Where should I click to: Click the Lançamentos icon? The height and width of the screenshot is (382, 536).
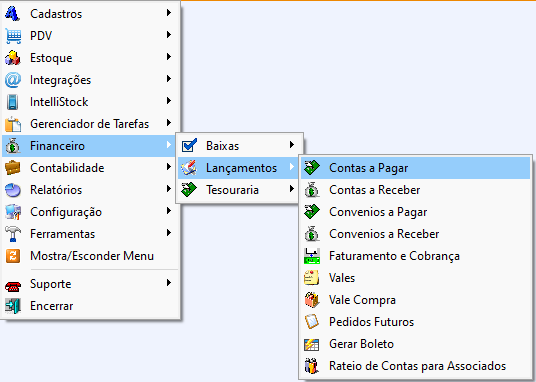[x=189, y=168]
